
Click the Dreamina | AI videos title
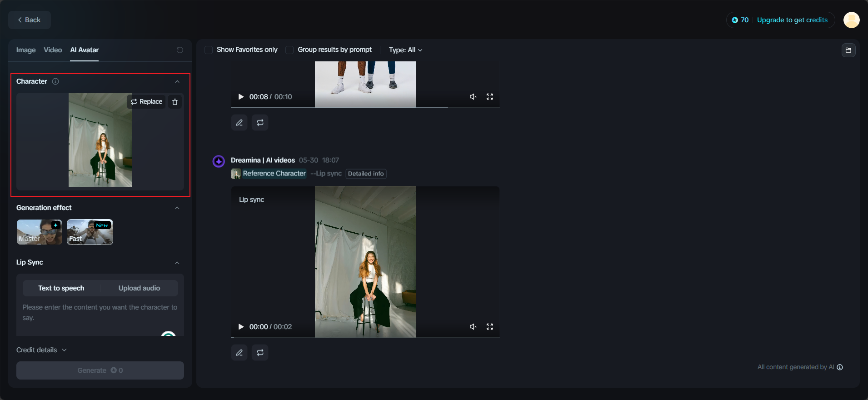point(263,160)
